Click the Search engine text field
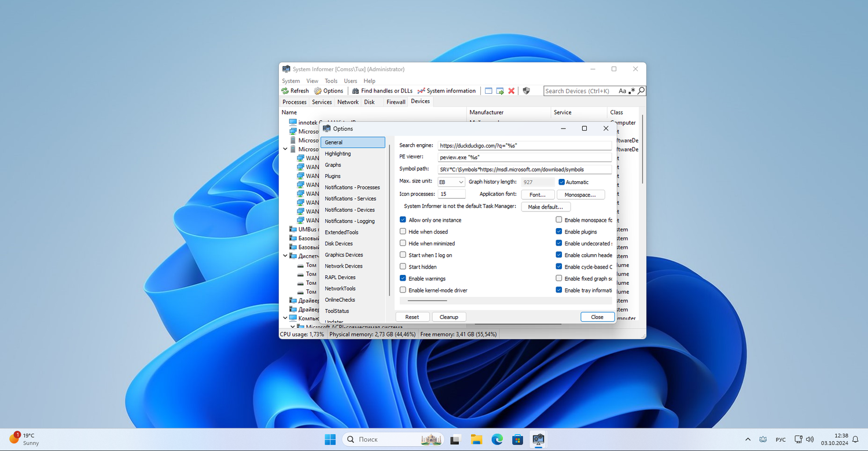This screenshot has height=451, width=868. click(524, 146)
